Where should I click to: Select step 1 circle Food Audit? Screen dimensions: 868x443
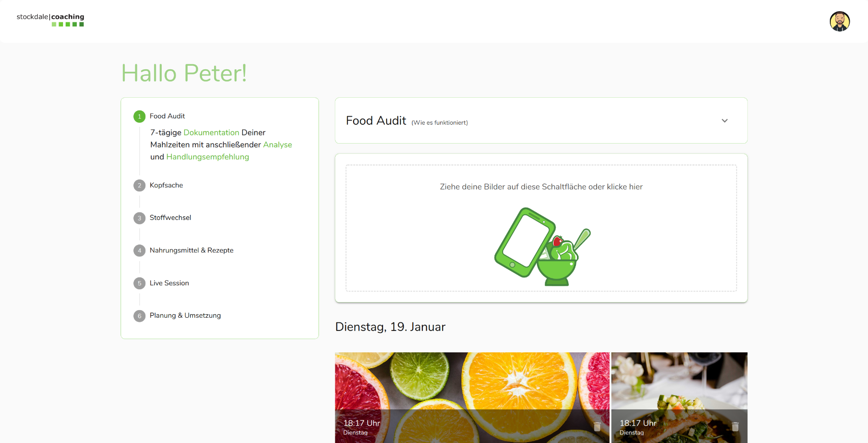pyautogui.click(x=139, y=117)
